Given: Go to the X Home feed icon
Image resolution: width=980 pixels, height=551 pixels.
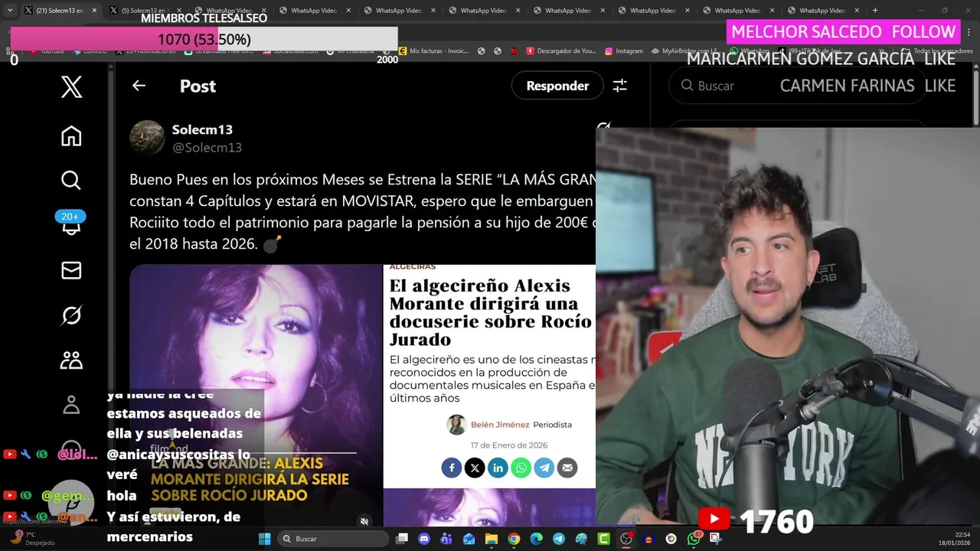Looking at the screenshot, I should tap(71, 136).
